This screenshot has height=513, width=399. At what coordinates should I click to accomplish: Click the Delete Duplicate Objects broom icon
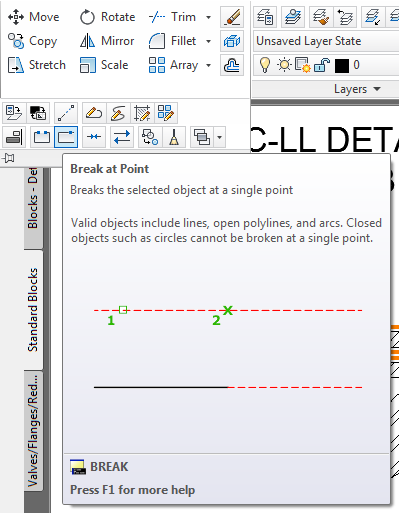tap(174, 137)
